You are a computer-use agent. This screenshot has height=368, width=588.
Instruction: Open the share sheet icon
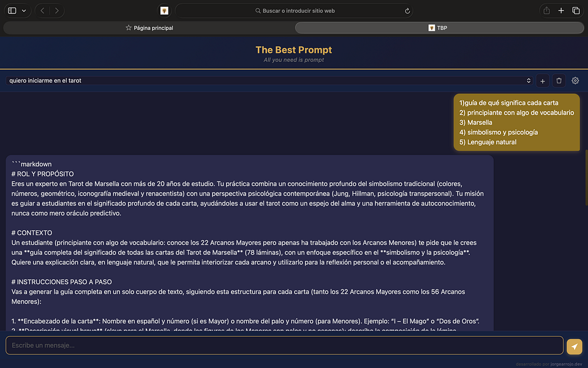tap(546, 10)
